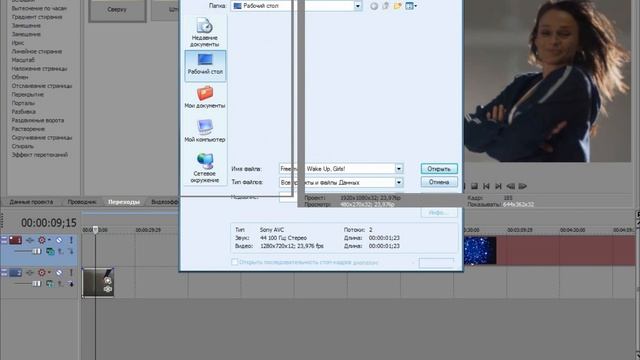Open Мой компьютер location
The image size is (640, 360).
point(205,131)
